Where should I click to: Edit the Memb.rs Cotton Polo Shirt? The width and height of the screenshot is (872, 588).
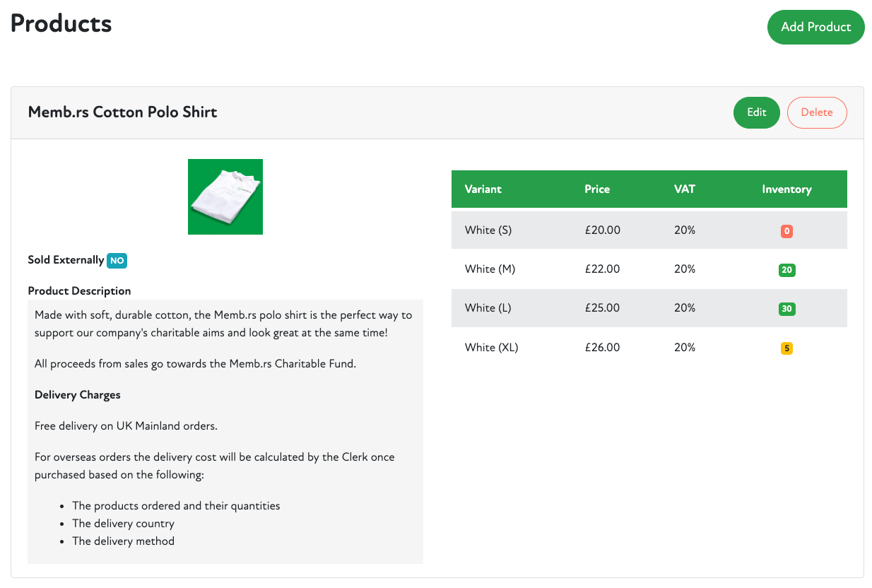tap(756, 112)
